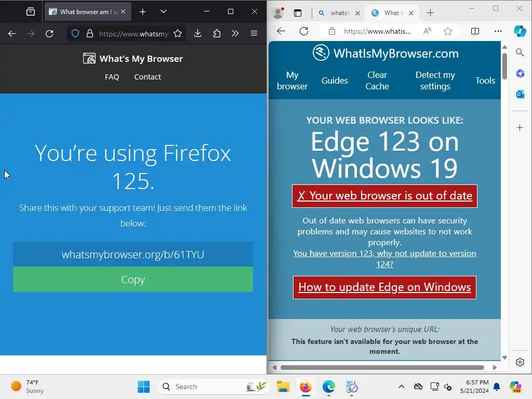Open the 'My browser' menu item

pyautogui.click(x=292, y=81)
